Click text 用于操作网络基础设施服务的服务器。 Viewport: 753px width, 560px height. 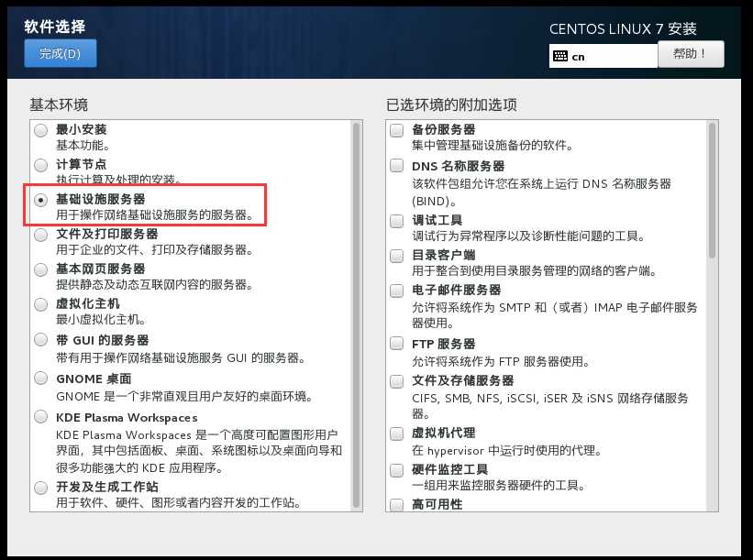click(155, 215)
